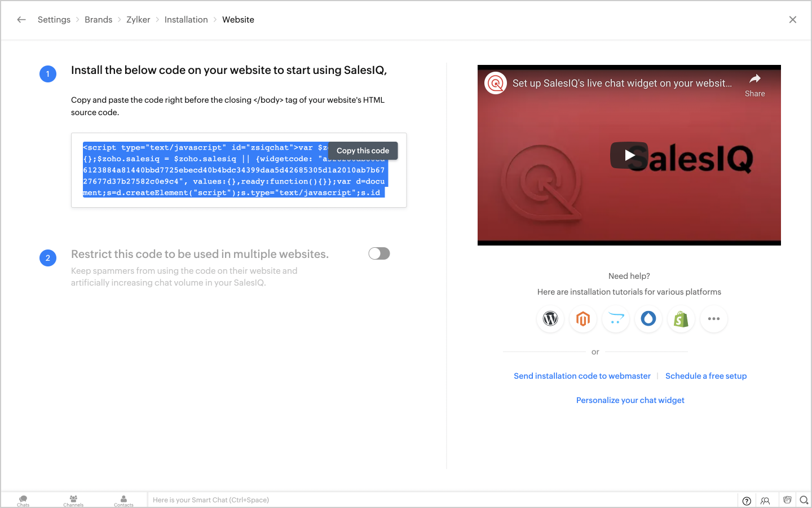Screen dimensions: 812x508
Task: Open the Magento installation tutorial
Action: pyautogui.click(x=583, y=319)
